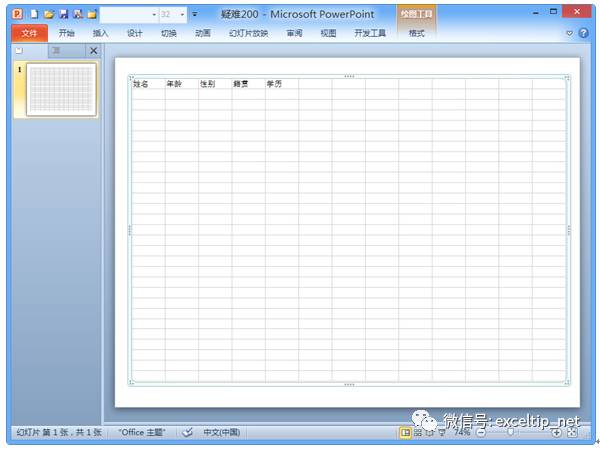Switch to the 幻灯片放映 (Slide Show) tab

pyautogui.click(x=248, y=33)
